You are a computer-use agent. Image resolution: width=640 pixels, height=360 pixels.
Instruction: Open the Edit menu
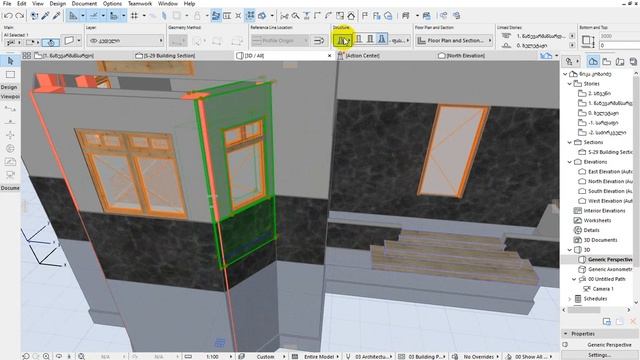coord(22,3)
